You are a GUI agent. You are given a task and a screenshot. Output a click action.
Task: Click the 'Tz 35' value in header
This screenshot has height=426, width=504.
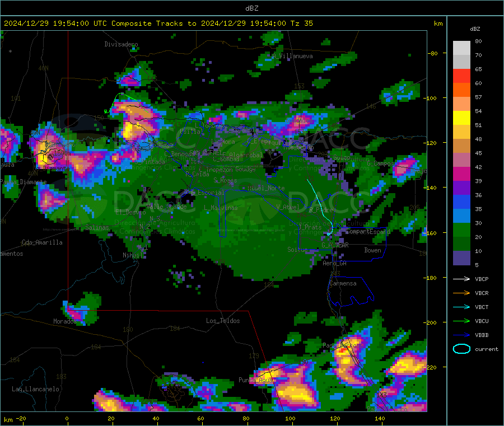pyautogui.click(x=301, y=24)
